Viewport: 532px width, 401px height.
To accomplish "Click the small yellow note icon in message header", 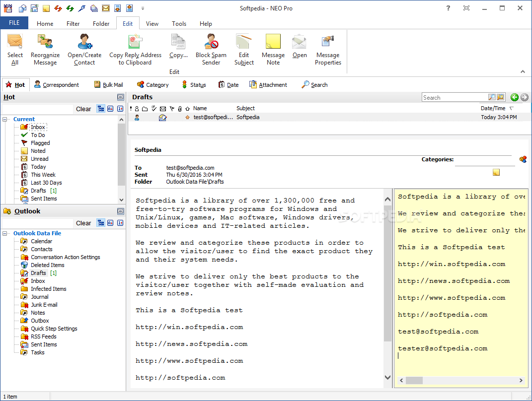I will tap(496, 173).
